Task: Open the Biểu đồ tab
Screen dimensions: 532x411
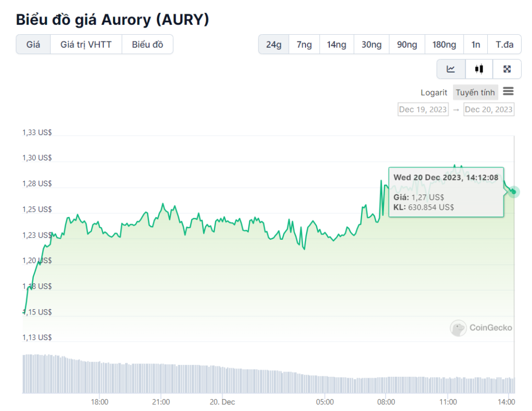Action: (148, 45)
